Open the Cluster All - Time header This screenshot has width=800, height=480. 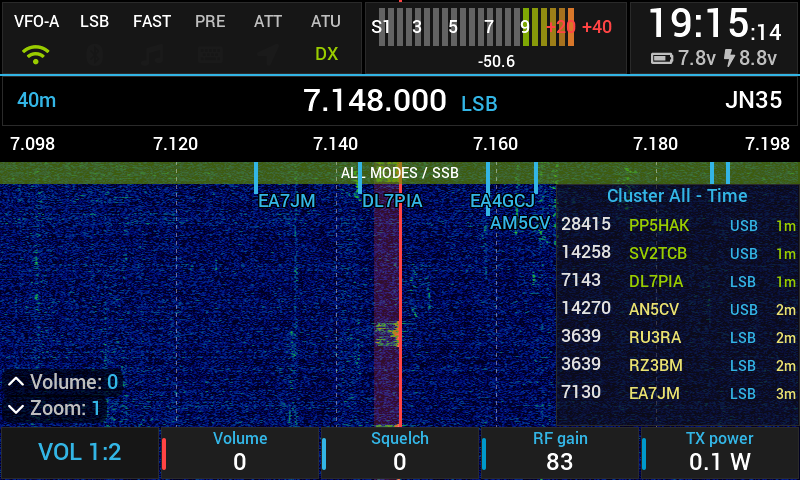click(x=677, y=196)
